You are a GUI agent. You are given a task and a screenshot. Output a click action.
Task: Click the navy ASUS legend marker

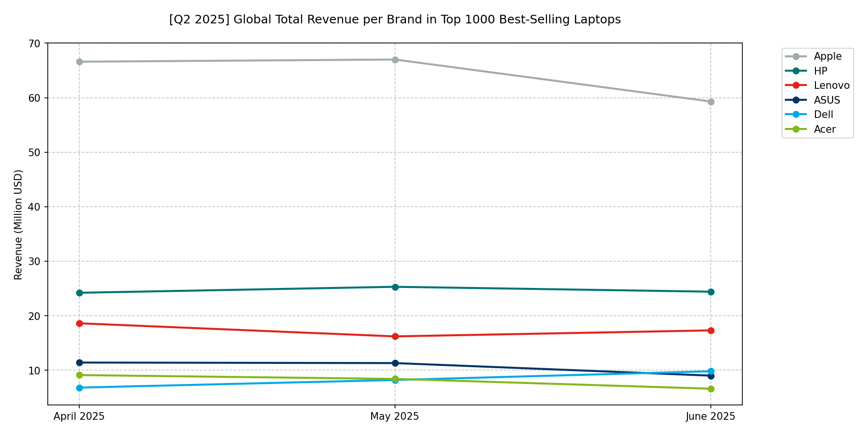pos(796,100)
